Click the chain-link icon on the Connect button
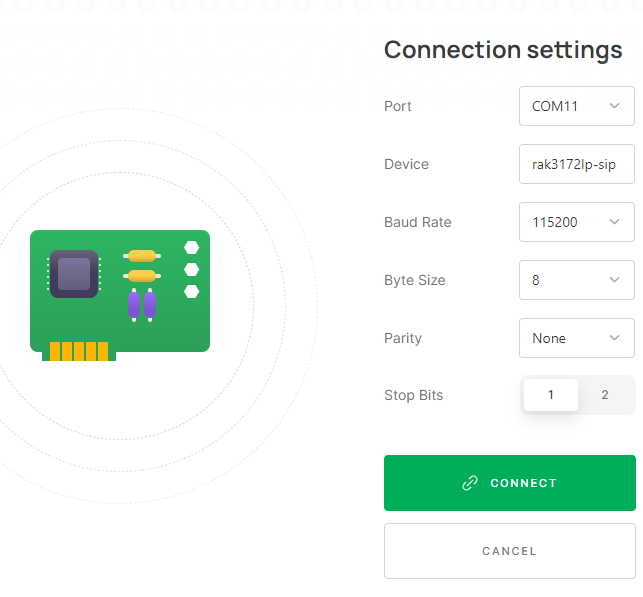 (469, 483)
